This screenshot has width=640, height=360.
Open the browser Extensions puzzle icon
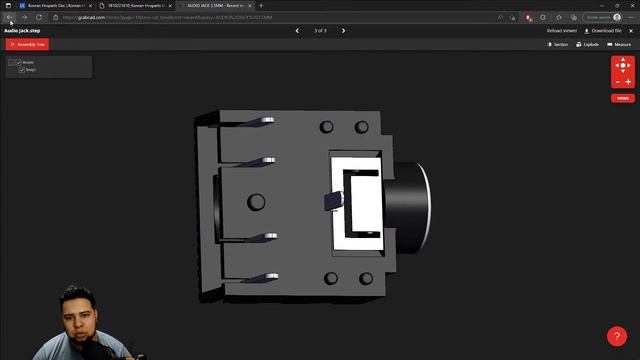(x=559, y=18)
